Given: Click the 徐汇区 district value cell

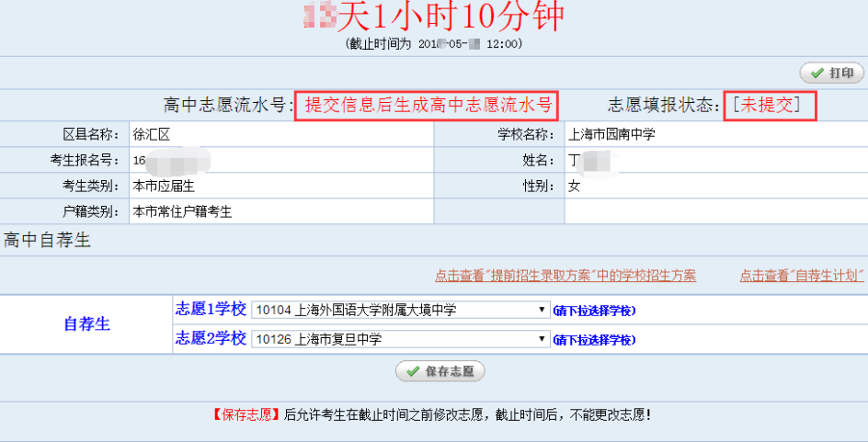Looking at the screenshot, I should point(153,134).
